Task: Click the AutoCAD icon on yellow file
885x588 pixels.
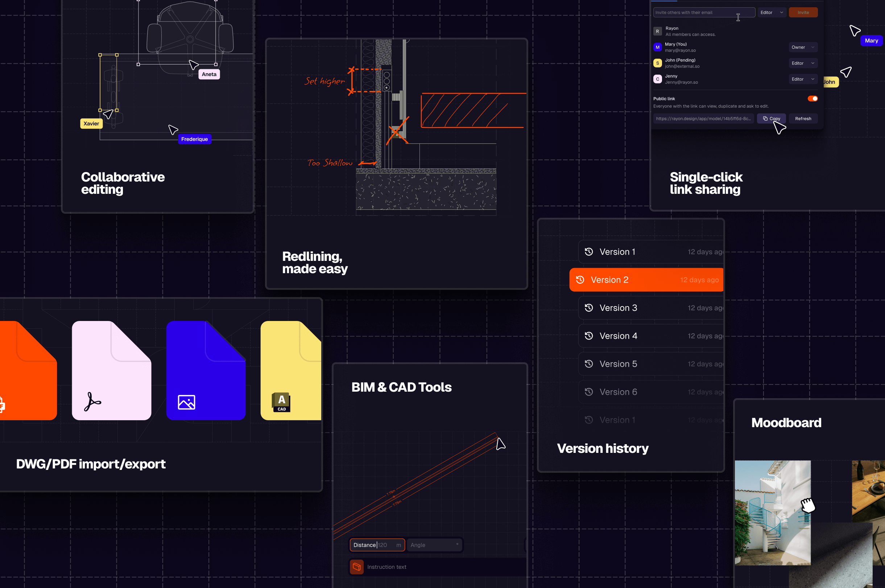Action: pos(281,402)
